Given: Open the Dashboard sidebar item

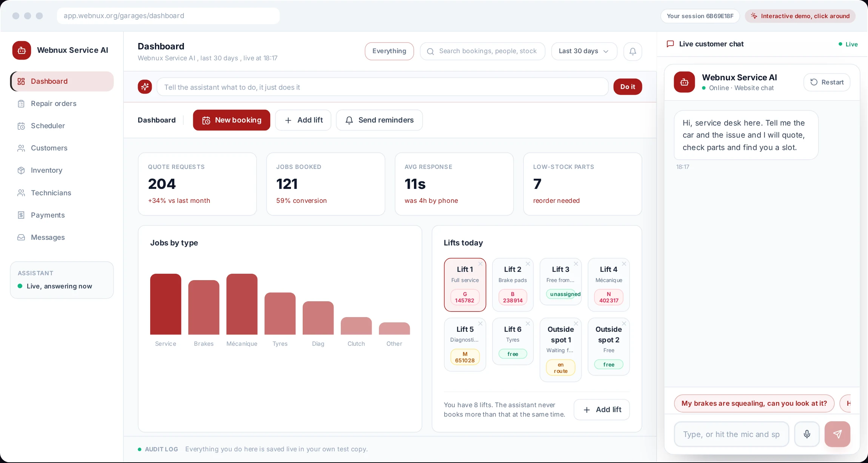Looking at the screenshot, I should pos(62,81).
